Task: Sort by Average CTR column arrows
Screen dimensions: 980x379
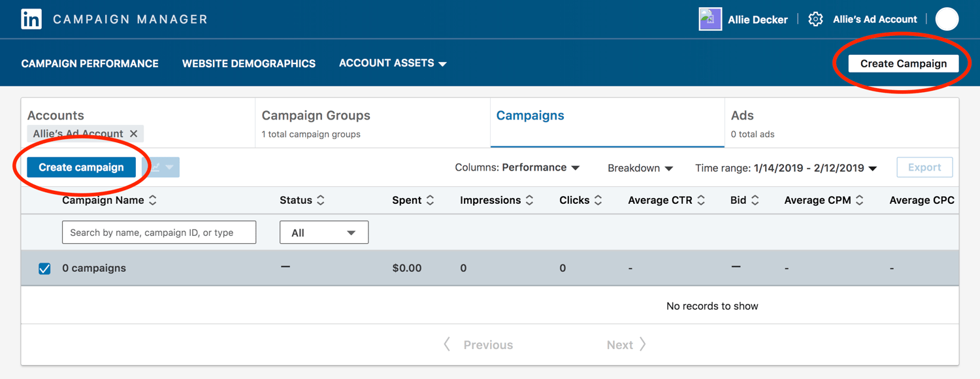Action: pos(701,201)
